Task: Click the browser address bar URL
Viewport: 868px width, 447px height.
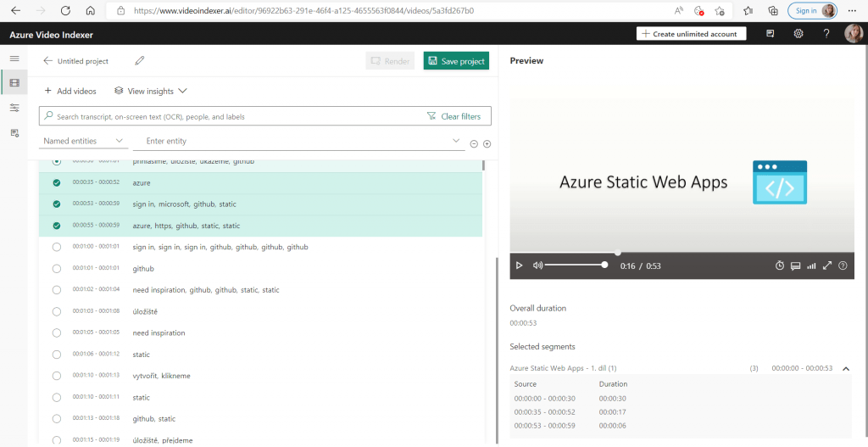Action: click(x=304, y=10)
